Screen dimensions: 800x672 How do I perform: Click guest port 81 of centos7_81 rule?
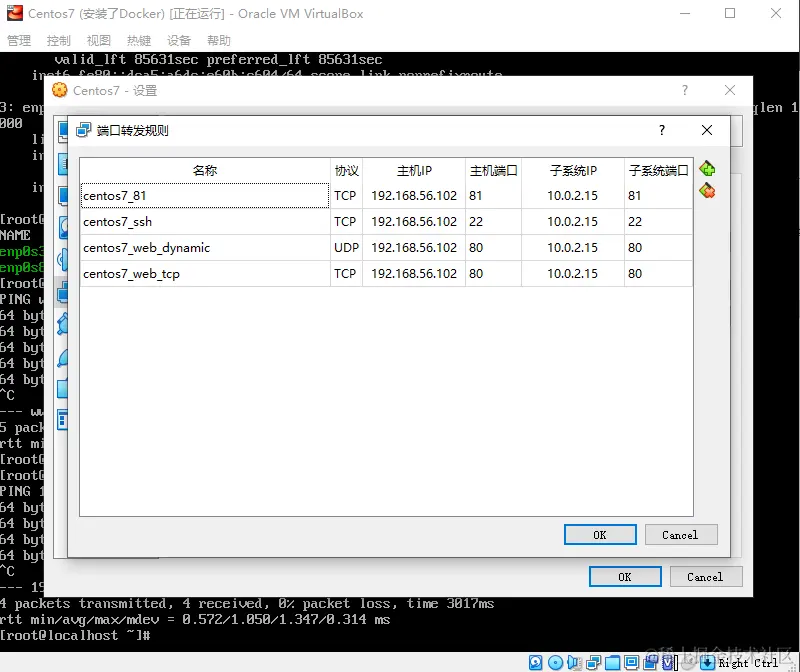[658, 196]
